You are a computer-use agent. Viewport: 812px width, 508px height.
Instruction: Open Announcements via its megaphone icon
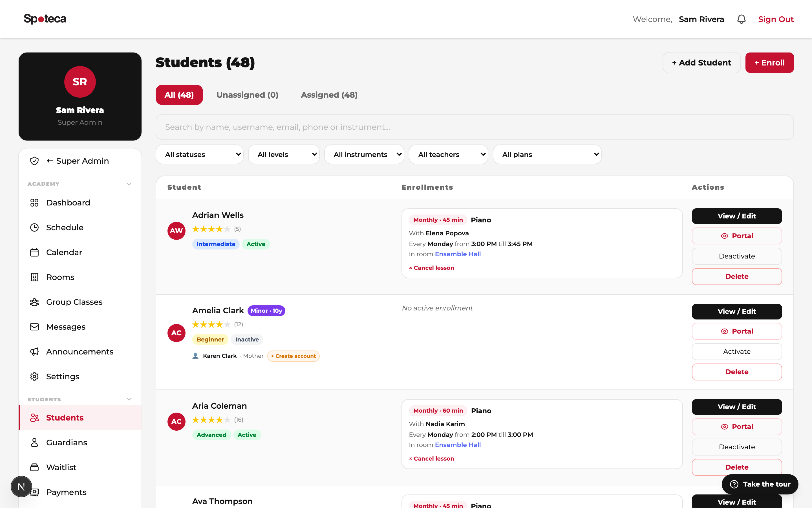pos(34,352)
